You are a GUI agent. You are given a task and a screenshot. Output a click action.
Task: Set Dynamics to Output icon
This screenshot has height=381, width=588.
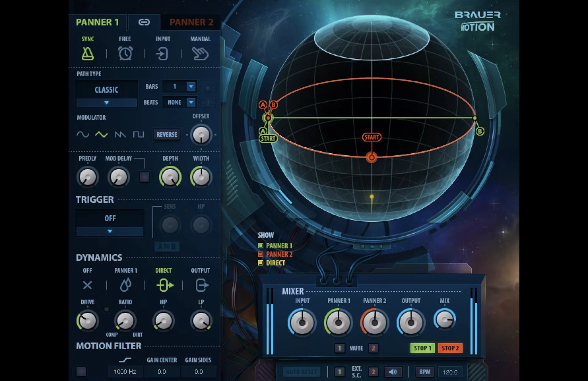click(x=202, y=285)
